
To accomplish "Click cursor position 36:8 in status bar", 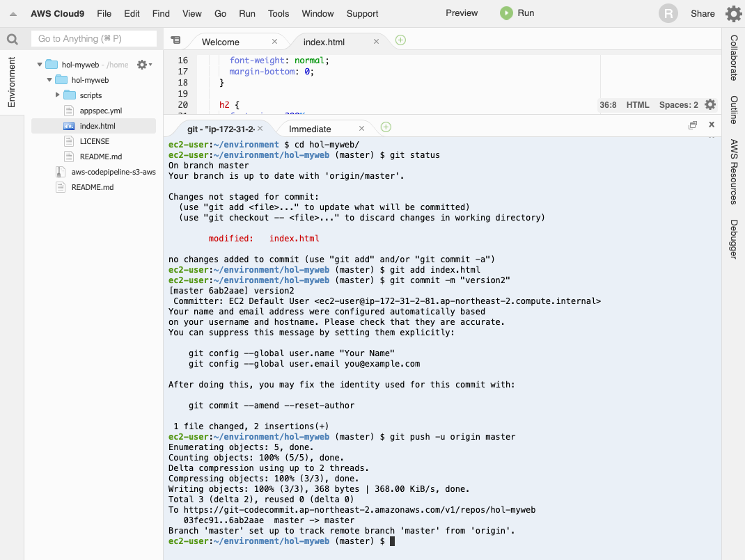I will (x=608, y=105).
